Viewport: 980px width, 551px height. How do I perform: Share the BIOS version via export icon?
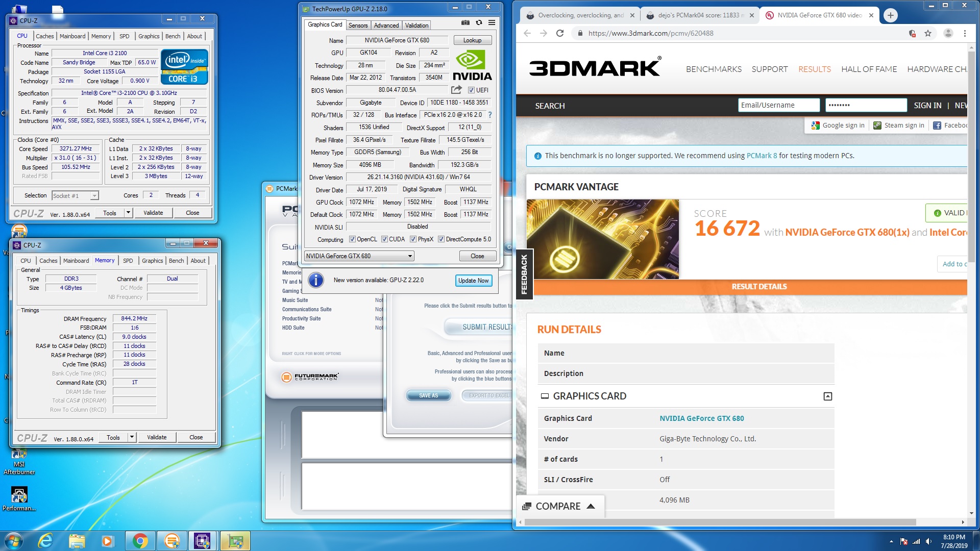[x=456, y=90]
